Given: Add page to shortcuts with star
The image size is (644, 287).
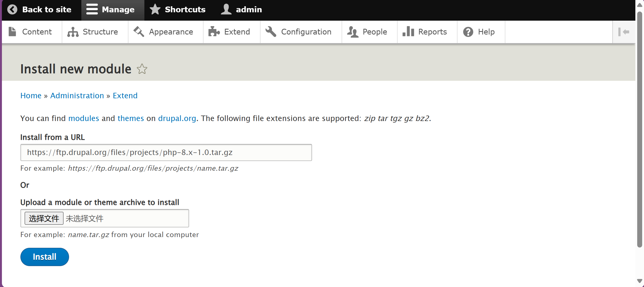Looking at the screenshot, I should point(142,69).
